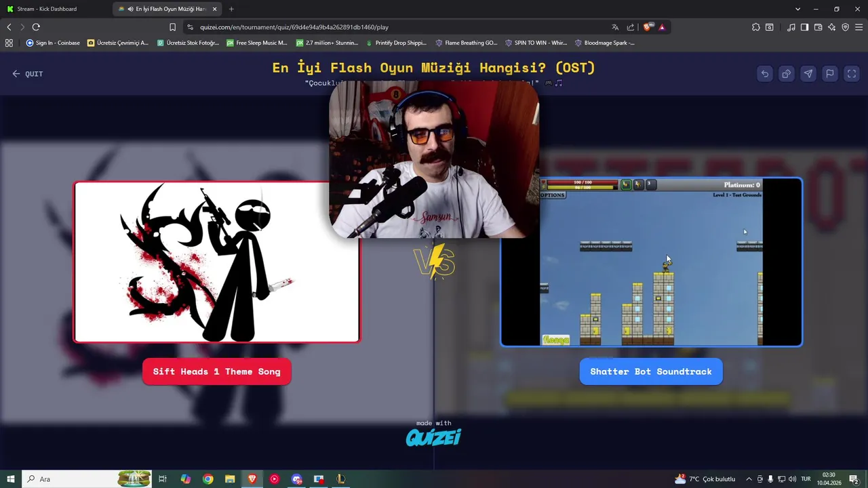This screenshot has width=868, height=488.
Task: Click the taskbar Ara search box
Action: click(x=87, y=479)
